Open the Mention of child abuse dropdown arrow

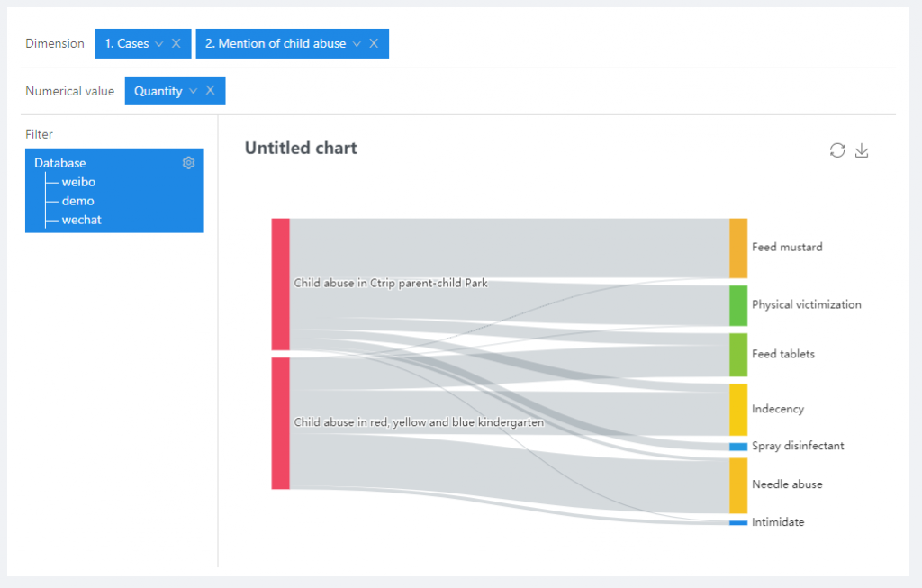(x=357, y=43)
